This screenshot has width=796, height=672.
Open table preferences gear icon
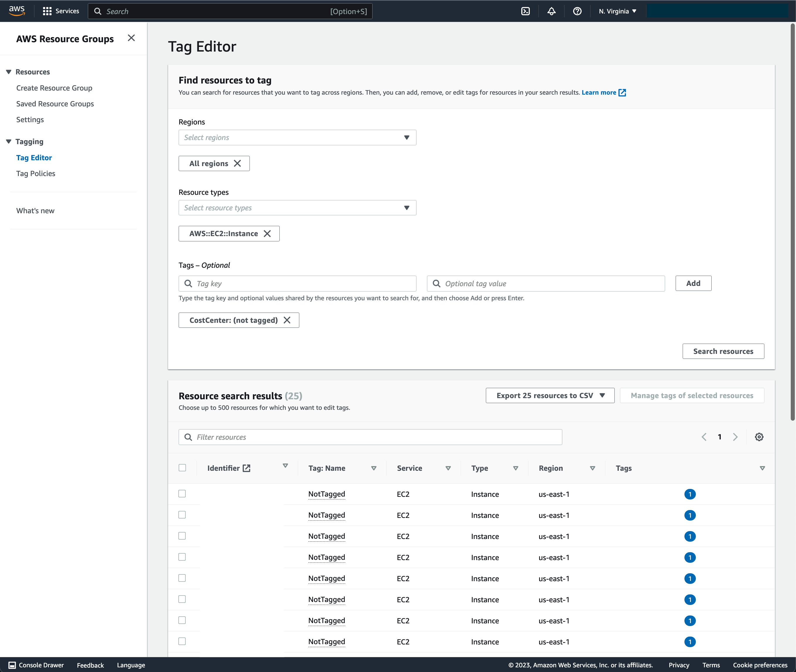(759, 436)
